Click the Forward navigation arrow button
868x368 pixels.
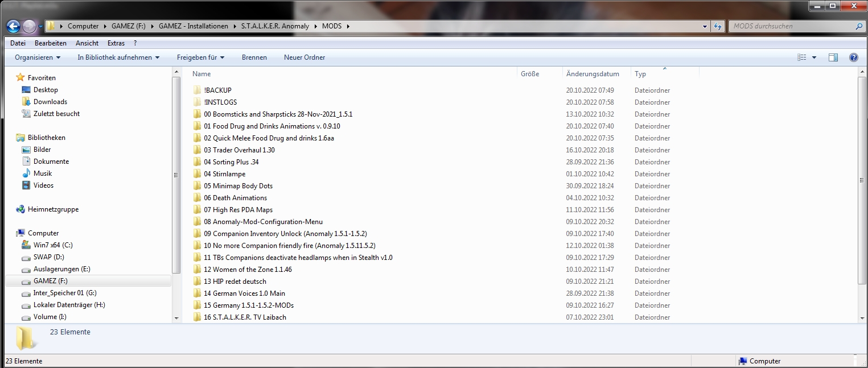coord(29,26)
